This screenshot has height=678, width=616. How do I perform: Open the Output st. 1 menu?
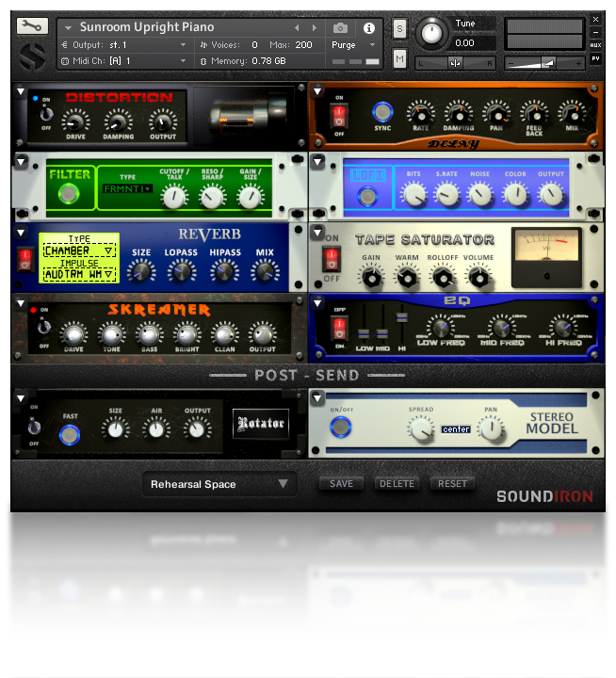[124, 45]
